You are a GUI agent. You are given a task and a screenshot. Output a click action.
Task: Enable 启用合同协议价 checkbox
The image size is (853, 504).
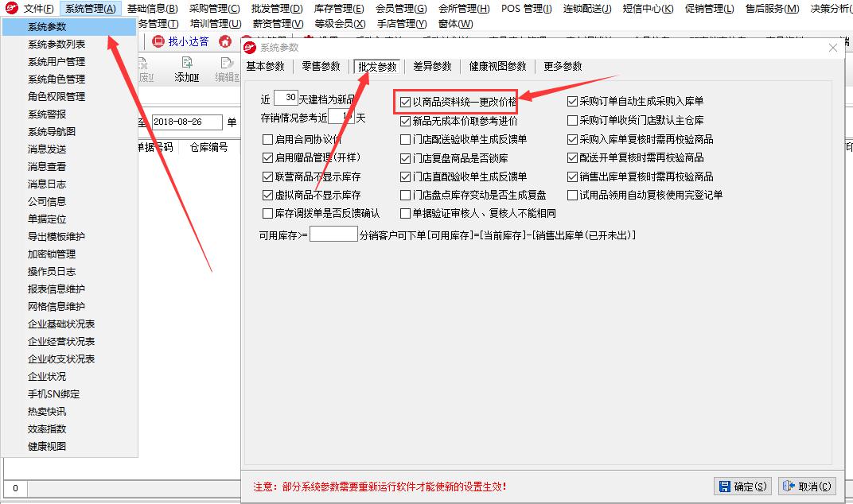tap(267, 139)
